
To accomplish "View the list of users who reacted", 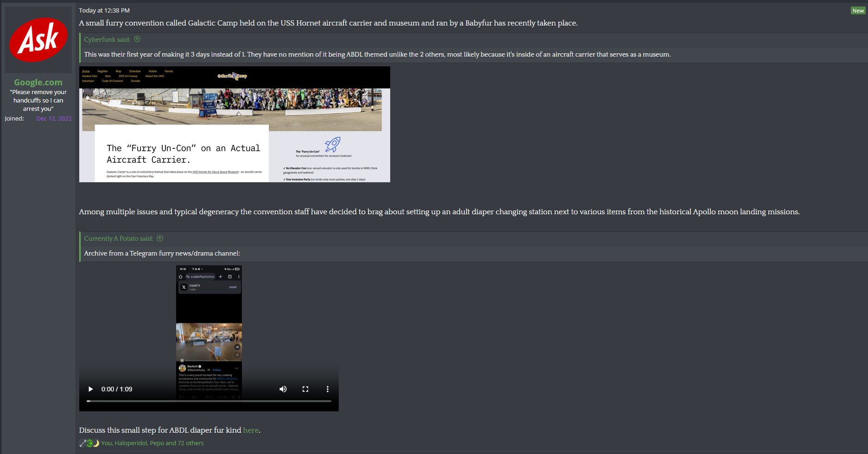I will 152,443.
